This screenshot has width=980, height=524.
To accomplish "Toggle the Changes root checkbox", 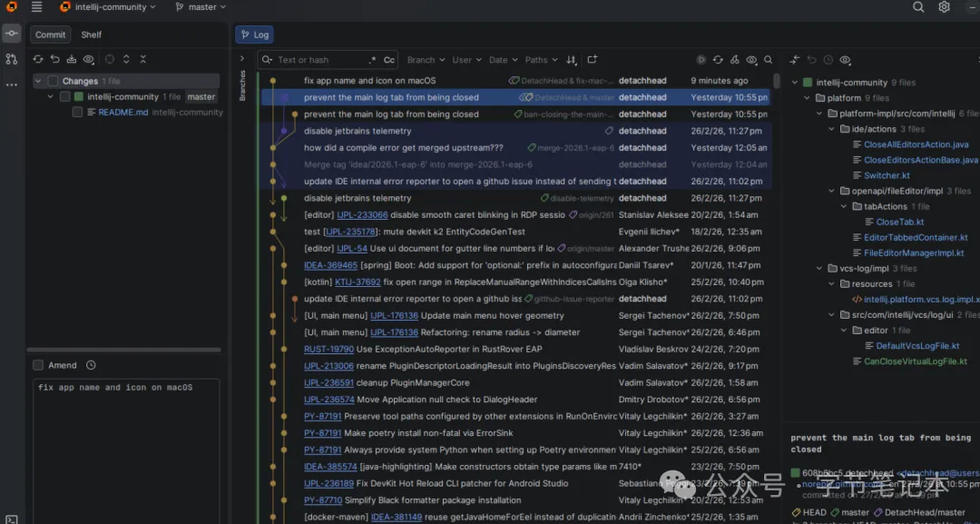I will [x=54, y=81].
